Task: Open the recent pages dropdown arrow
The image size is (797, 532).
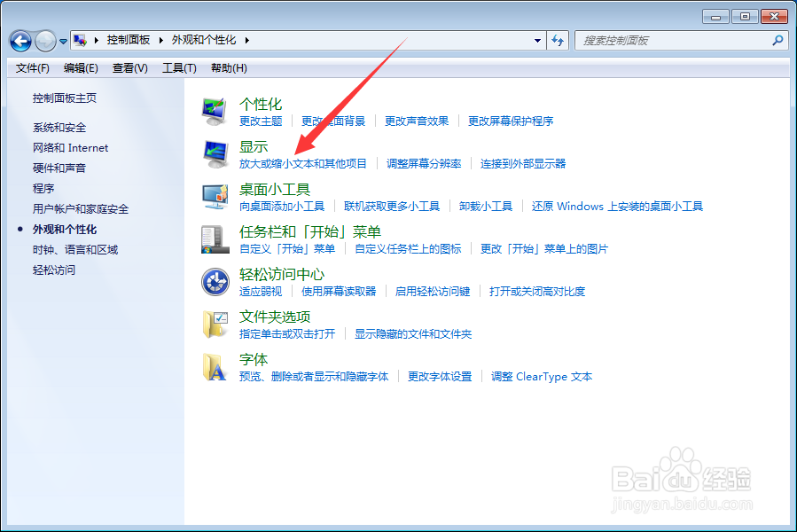Action: tap(63, 41)
